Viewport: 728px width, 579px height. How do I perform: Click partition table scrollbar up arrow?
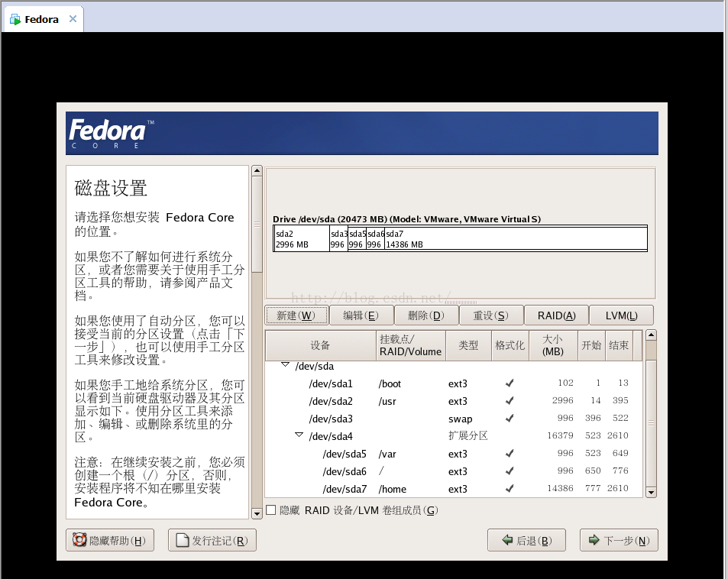point(651,335)
